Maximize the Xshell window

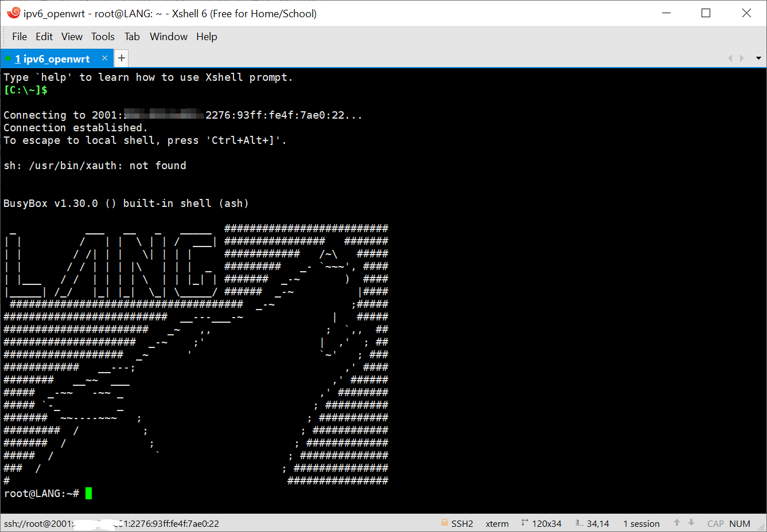pyautogui.click(x=706, y=13)
